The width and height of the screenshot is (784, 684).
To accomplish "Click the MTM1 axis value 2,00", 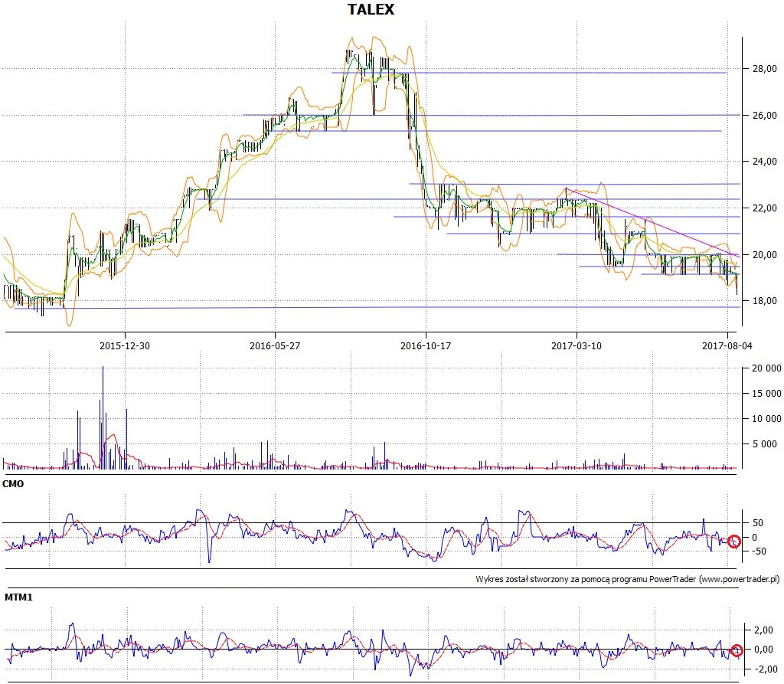I will coord(763,630).
